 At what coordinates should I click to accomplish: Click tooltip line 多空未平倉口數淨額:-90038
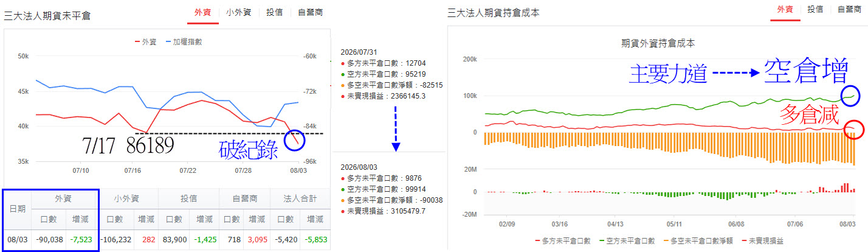(x=391, y=200)
